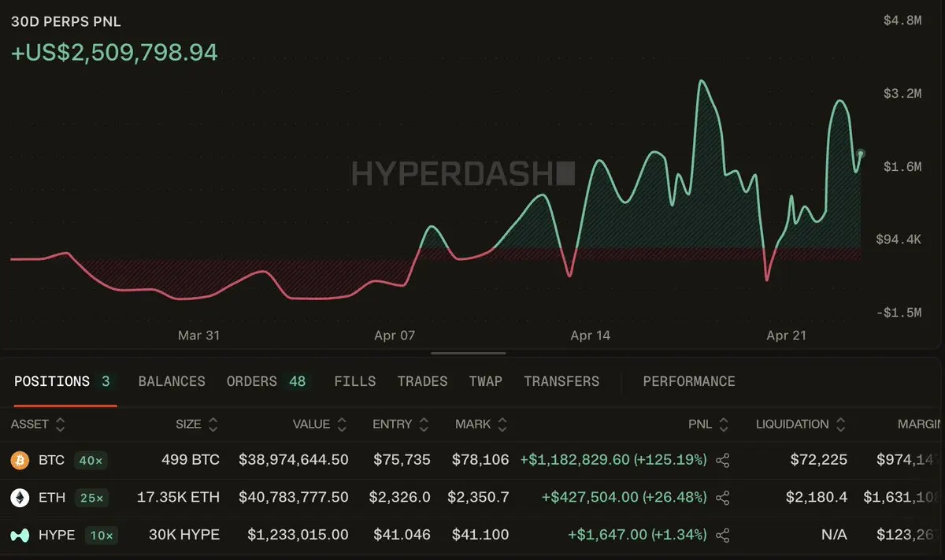This screenshot has width=945, height=560.
Task: Click the 30K HYPE size cell
Action: pyautogui.click(x=184, y=536)
